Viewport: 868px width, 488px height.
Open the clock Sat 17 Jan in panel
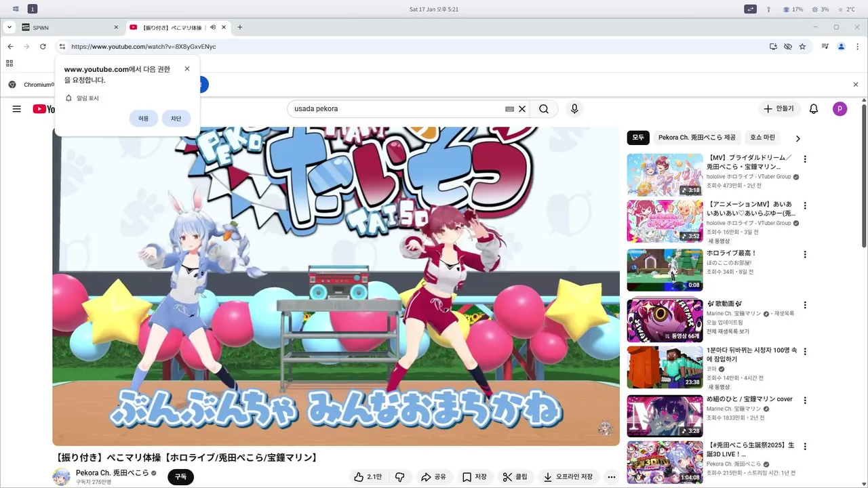tap(434, 9)
